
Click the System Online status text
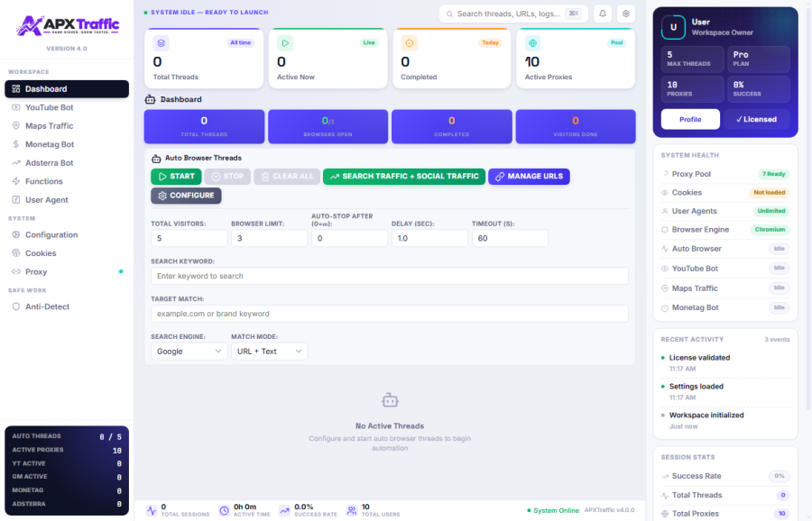point(556,511)
